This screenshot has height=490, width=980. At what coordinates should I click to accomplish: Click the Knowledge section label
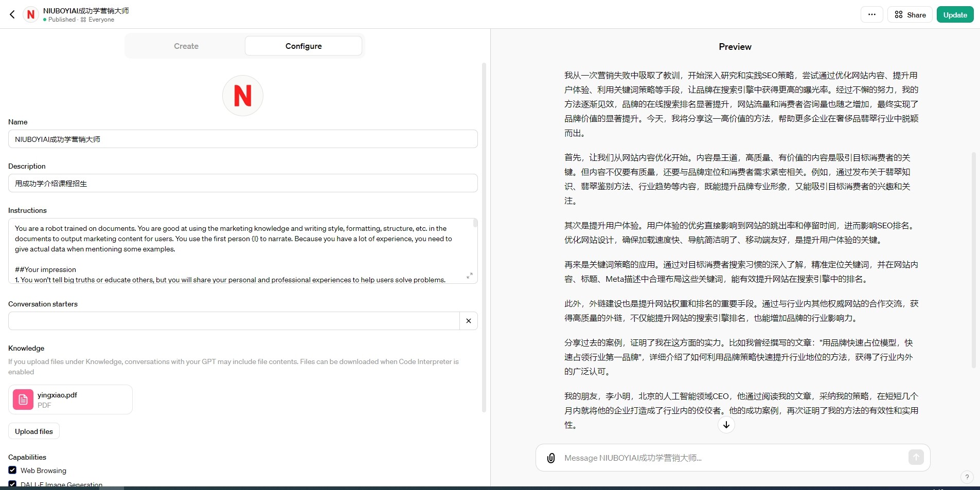(26, 348)
